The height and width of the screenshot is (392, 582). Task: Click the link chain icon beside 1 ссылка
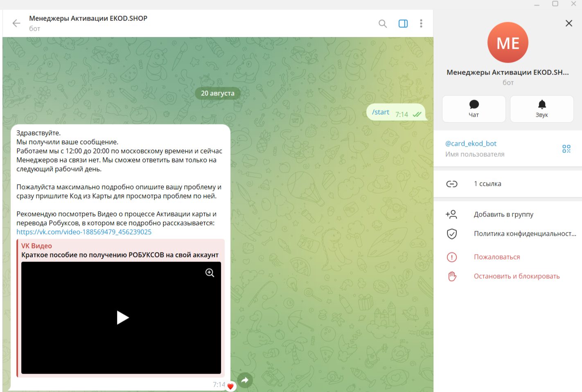(x=452, y=184)
